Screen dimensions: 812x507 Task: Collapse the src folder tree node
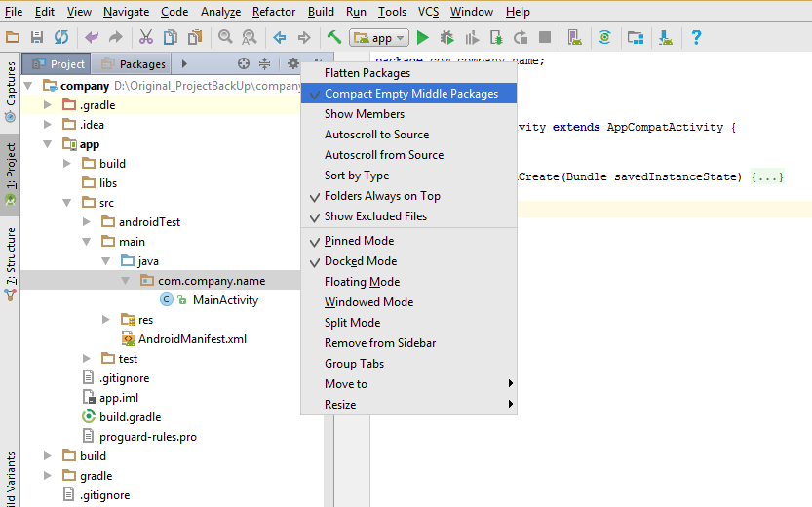click(67, 203)
